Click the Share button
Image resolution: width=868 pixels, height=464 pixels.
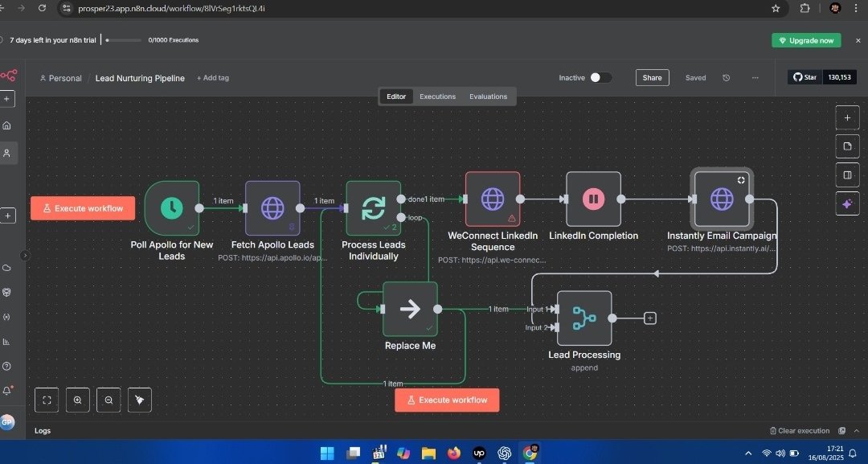(652, 77)
